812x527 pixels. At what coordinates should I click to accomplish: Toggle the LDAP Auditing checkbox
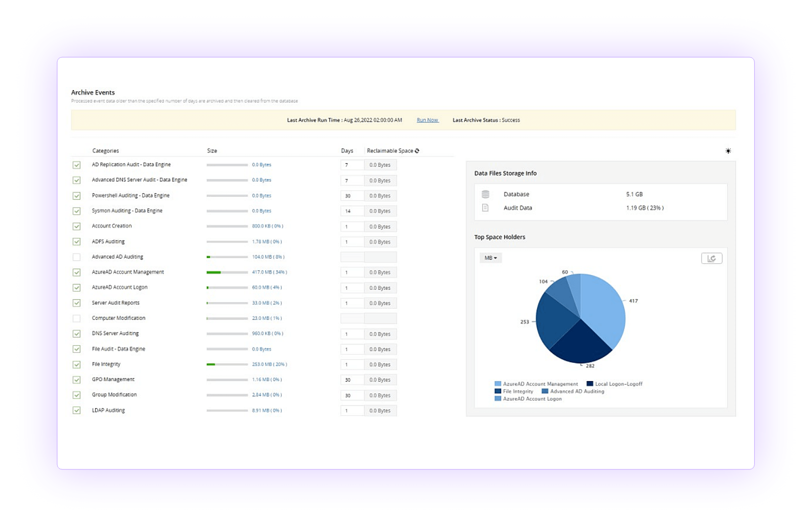point(76,410)
